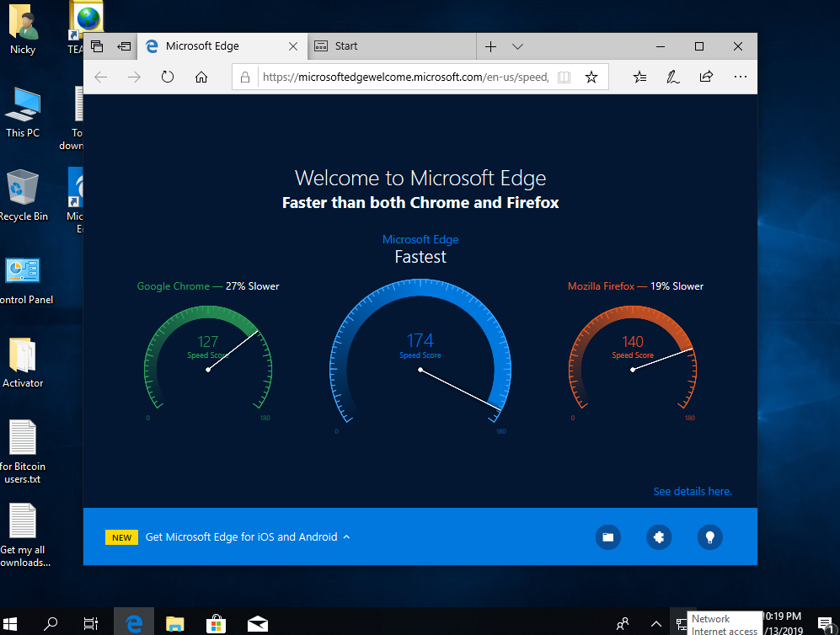Select the Activator folder on desktop
This screenshot has width=840, height=635.
point(23,362)
